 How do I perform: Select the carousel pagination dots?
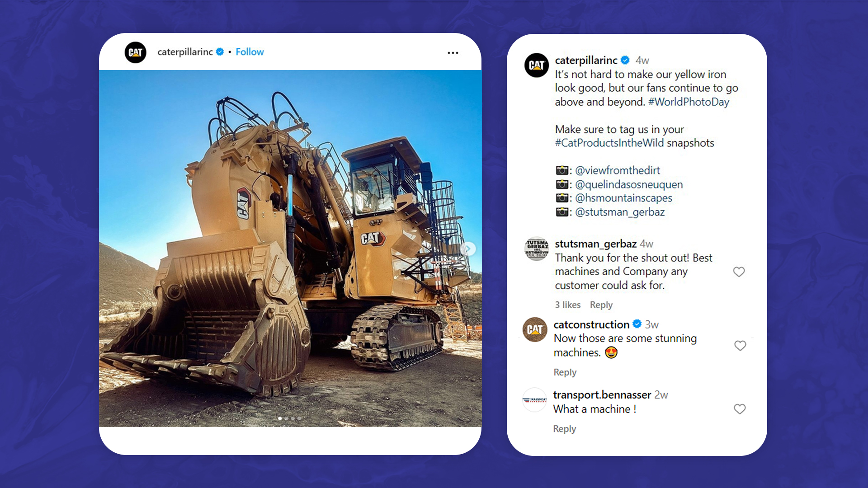click(x=290, y=418)
